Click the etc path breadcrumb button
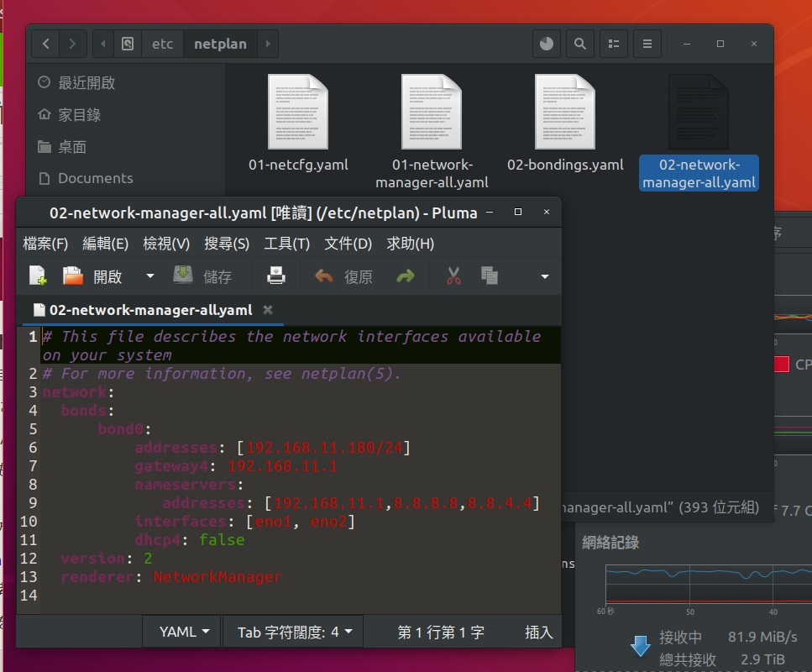The height and width of the screenshot is (672, 812). [162, 44]
